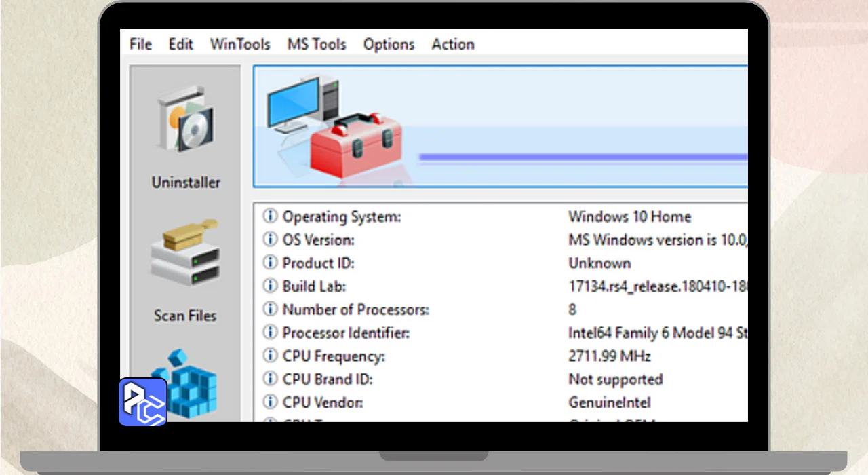868x475 pixels.
Task: Select the 'CPU Brand ID:' row label
Action: (x=328, y=379)
